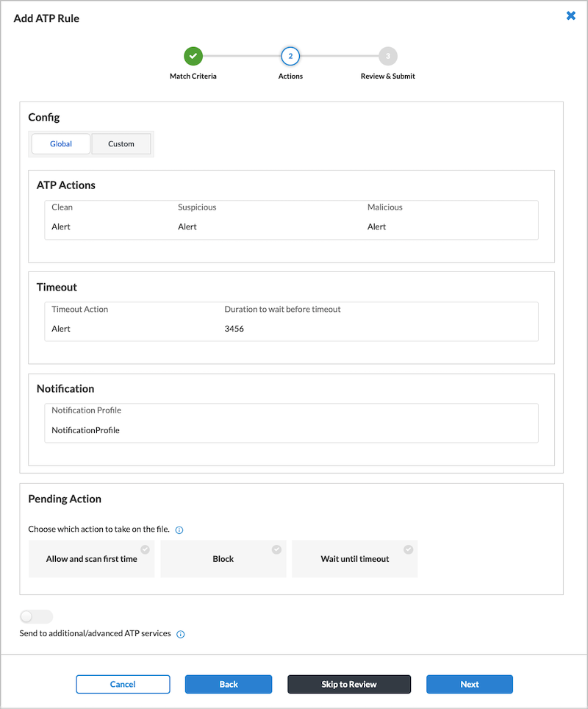Switch to Global config tab
This screenshot has height=709, width=588.
61,144
